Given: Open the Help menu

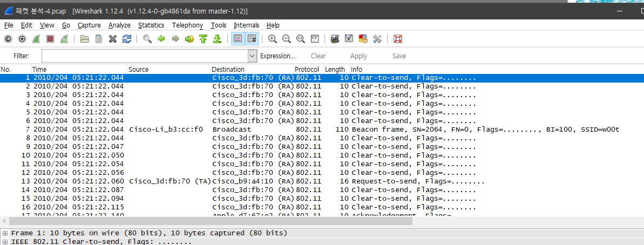Looking at the screenshot, I should tap(273, 25).
